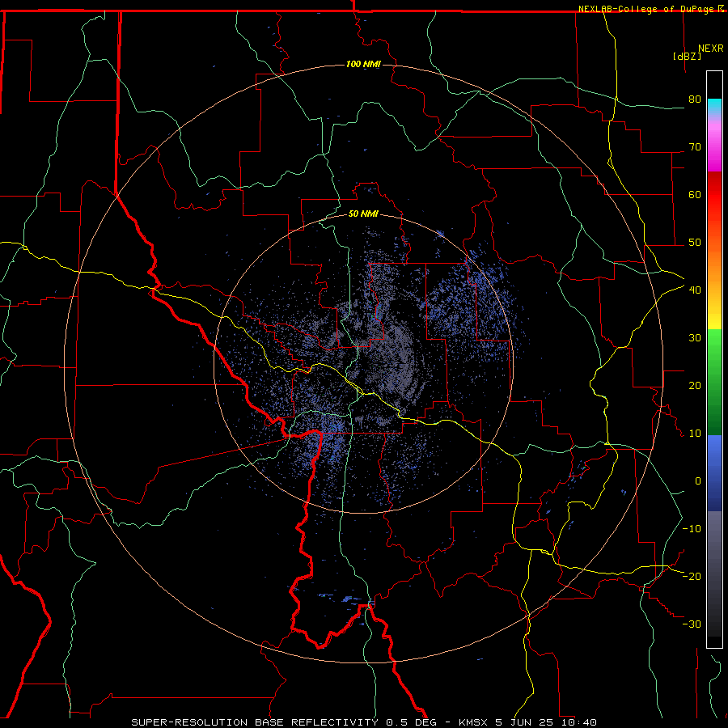Click the 50 dBZ scale value
728x728 pixels.
coord(695,243)
